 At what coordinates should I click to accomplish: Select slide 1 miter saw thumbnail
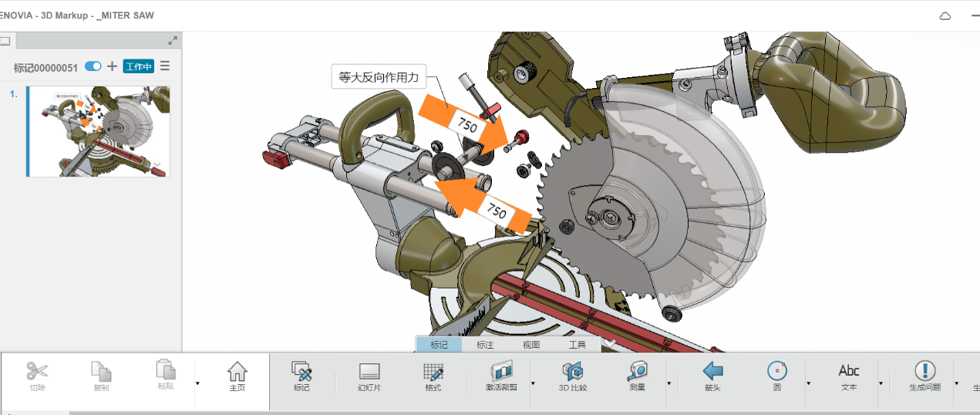click(x=99, y=131)
